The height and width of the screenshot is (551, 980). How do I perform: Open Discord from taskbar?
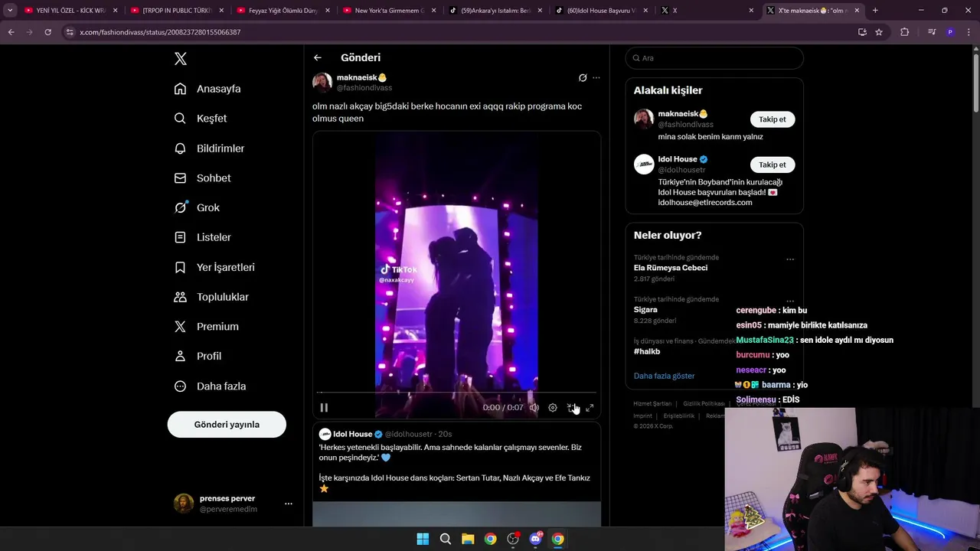tap(535, 539)
